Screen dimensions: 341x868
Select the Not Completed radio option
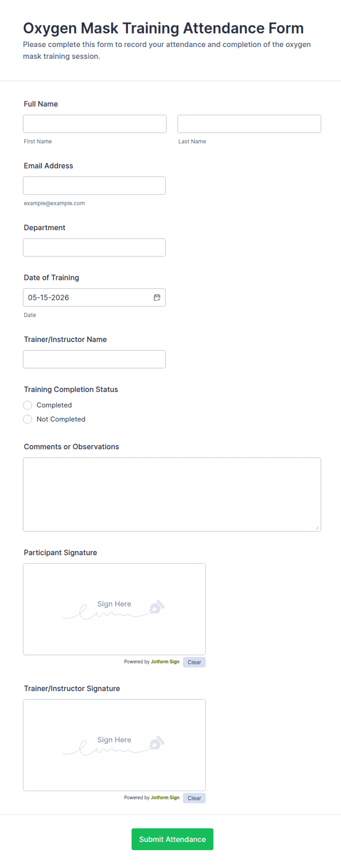click(x=27, y=419)
